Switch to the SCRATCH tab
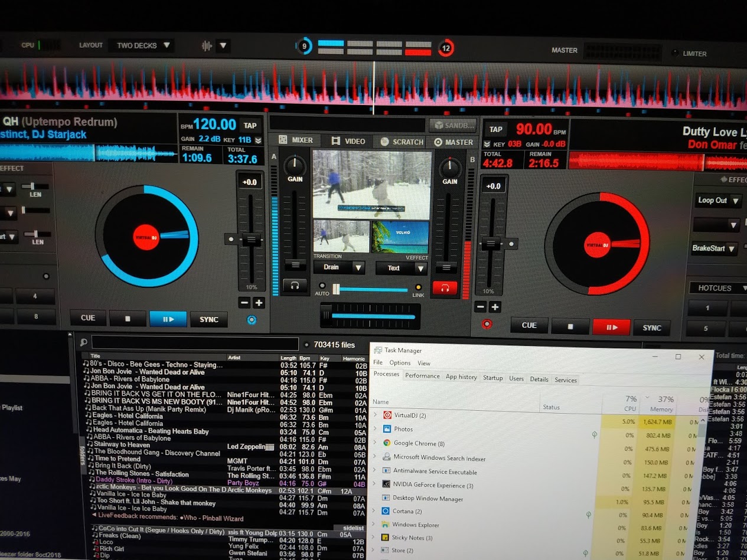747x560 pixels. [403, 142]
